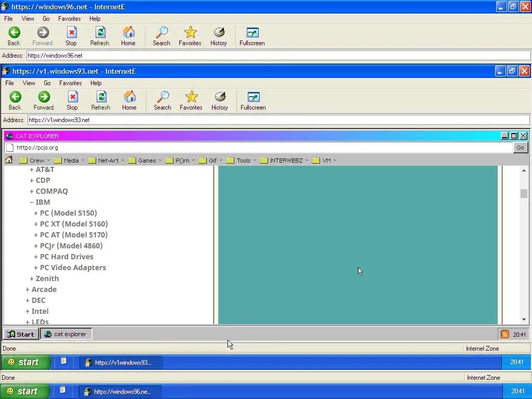Click https://windows96.ne... taskbar button
532x399 pixels.
[120, 392]
